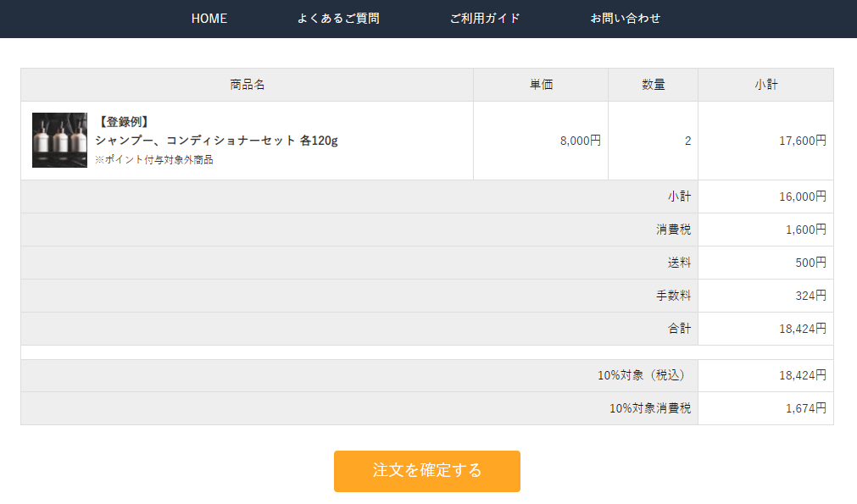Click the シャンプー、コンディショナーセット product name

click(216, 141)
